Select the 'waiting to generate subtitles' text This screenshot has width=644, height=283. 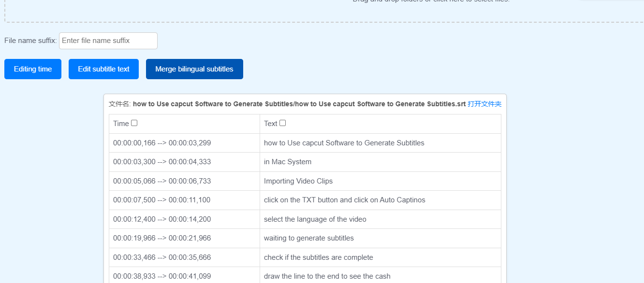point(309,238)
